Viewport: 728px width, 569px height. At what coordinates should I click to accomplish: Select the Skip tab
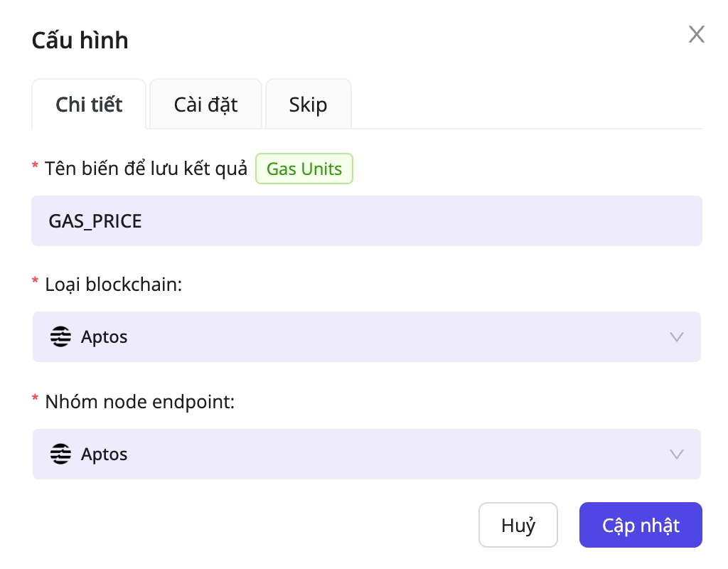pos(308,105)
